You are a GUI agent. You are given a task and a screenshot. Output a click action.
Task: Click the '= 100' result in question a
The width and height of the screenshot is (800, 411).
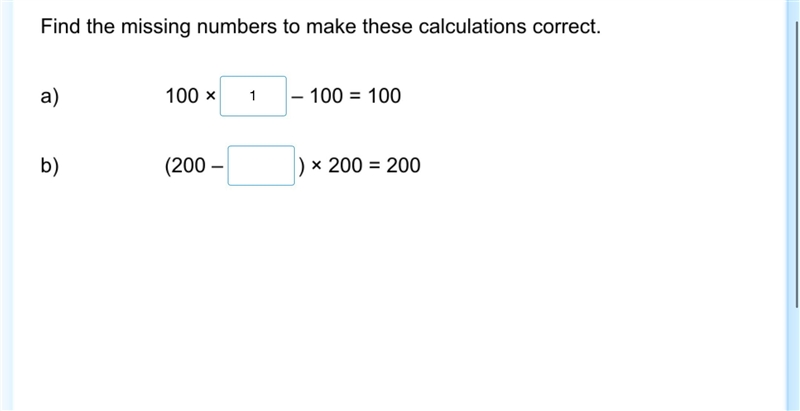(x=375, y=96)
